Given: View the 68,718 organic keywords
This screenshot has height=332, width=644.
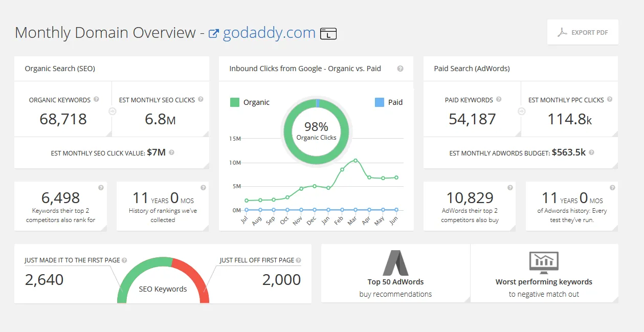Looking at the screenshot, I should click(x=63, y=119).
